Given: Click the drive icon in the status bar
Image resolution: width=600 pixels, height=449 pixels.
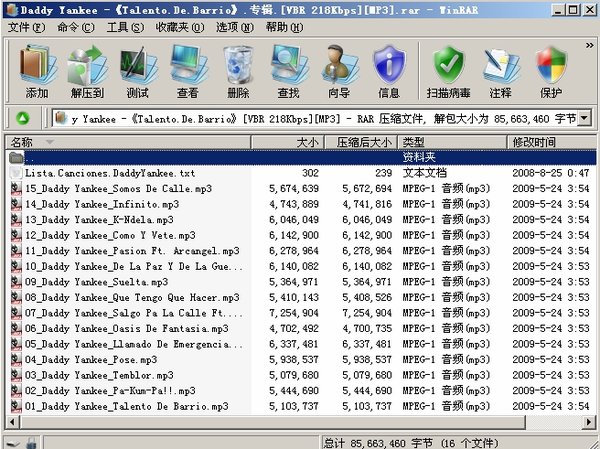Looking at the screenshot, I should point(13,443).
